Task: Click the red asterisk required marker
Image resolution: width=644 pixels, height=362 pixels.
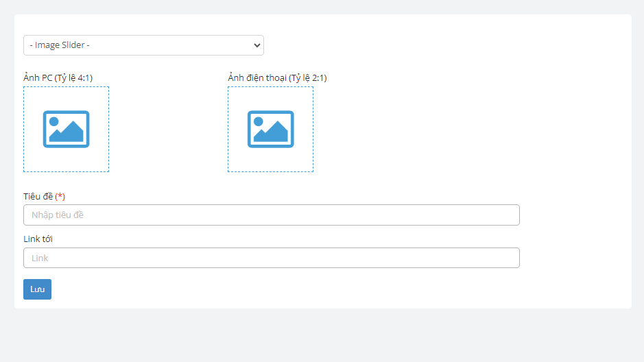Action: (60, 196)
